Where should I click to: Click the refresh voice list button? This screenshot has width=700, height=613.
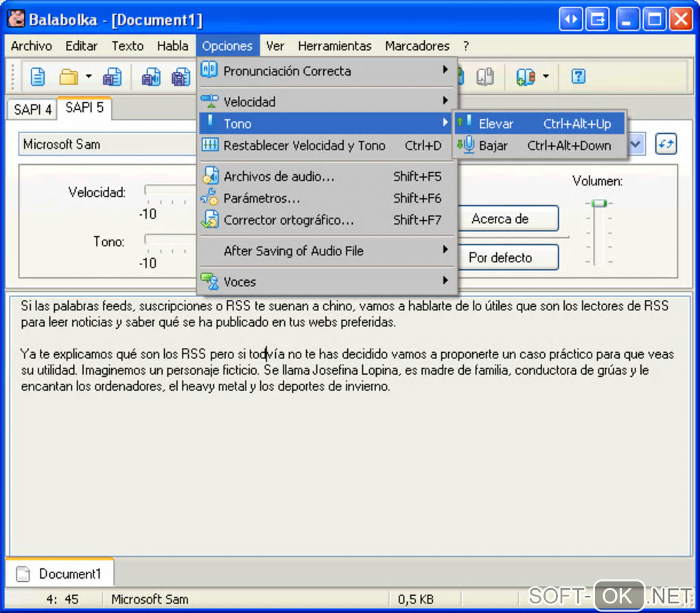(x=665, y=143)
